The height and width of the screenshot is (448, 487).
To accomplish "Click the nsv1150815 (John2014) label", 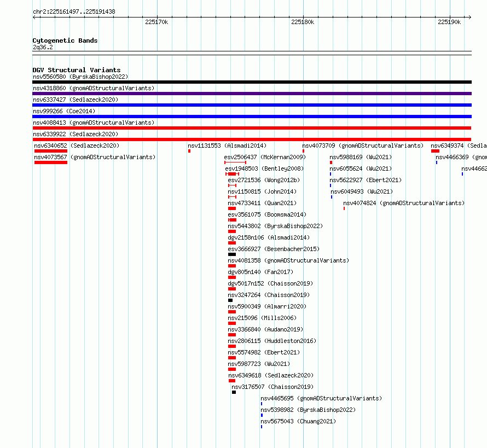I will [262, 191].
